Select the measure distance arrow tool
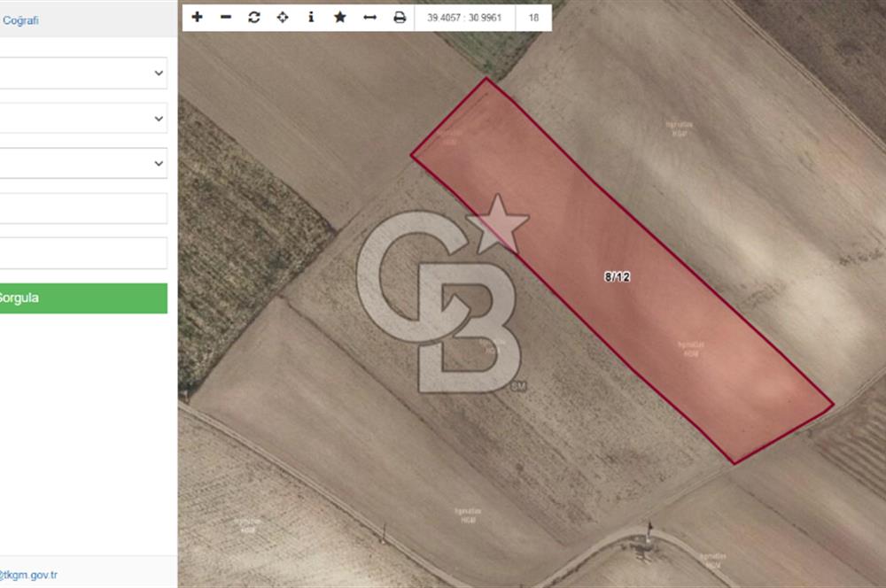The image size is (886, 588). click(x=369, y=18)
